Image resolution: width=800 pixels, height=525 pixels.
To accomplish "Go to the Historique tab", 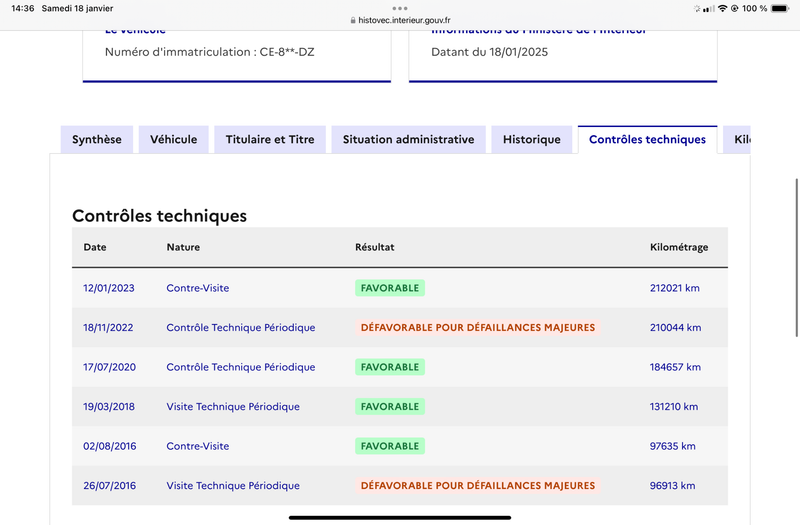I will (532, 139).
